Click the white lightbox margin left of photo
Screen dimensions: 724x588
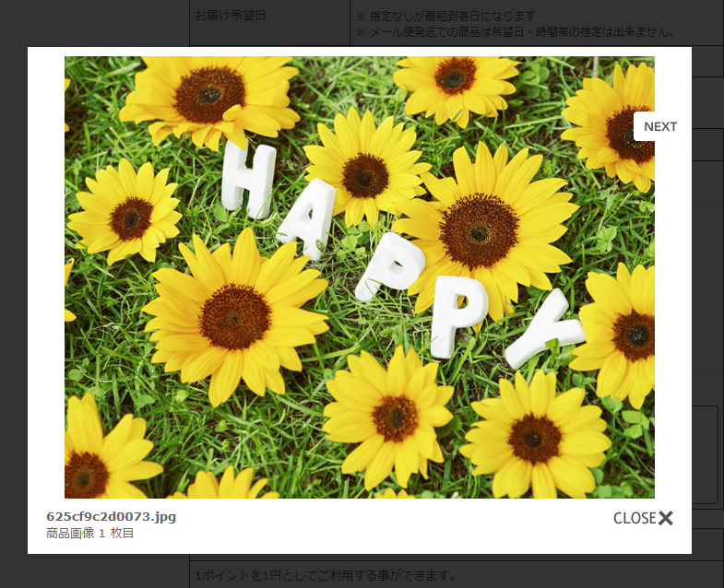click(x=45, y=276)
